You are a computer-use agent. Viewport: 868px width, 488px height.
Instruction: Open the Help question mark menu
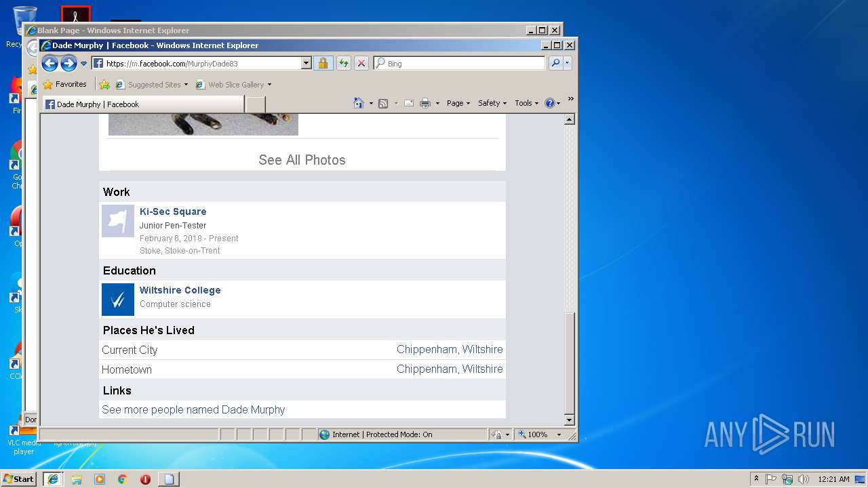(553, 103)
